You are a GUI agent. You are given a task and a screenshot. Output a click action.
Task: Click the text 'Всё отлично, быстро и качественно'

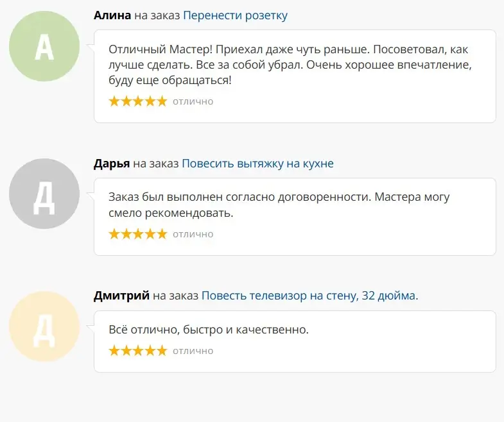(x=209, y=330)
